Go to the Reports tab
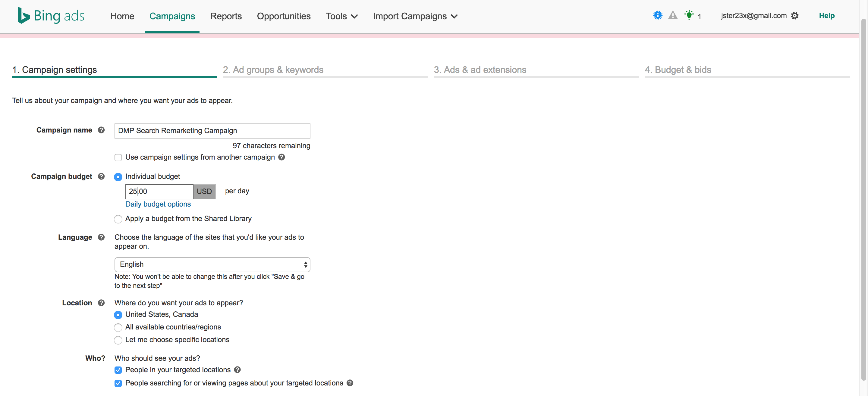The height and width of the screenshot is (396, 868). (226, 16)
